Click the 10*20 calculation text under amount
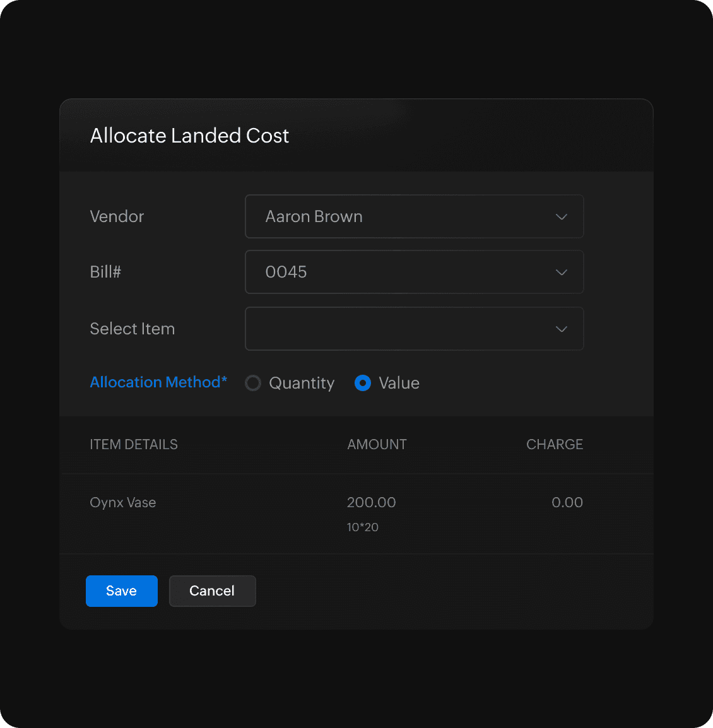Screen dimensions: 713x728 point(363,527)
